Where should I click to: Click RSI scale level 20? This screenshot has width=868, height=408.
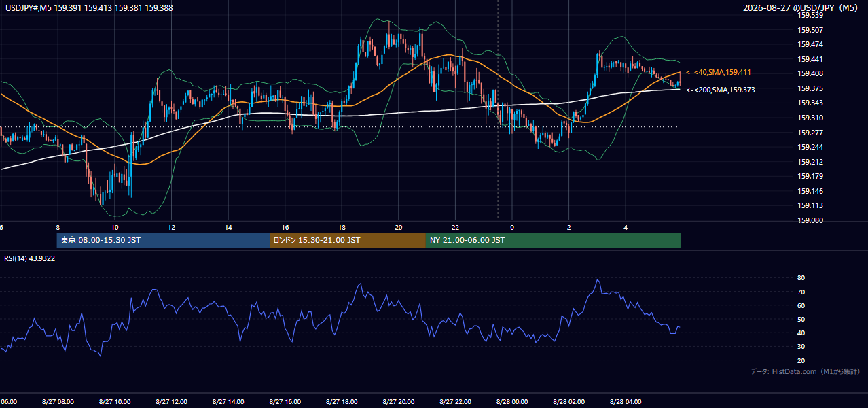pyautogui.click(x=801, y=360)
